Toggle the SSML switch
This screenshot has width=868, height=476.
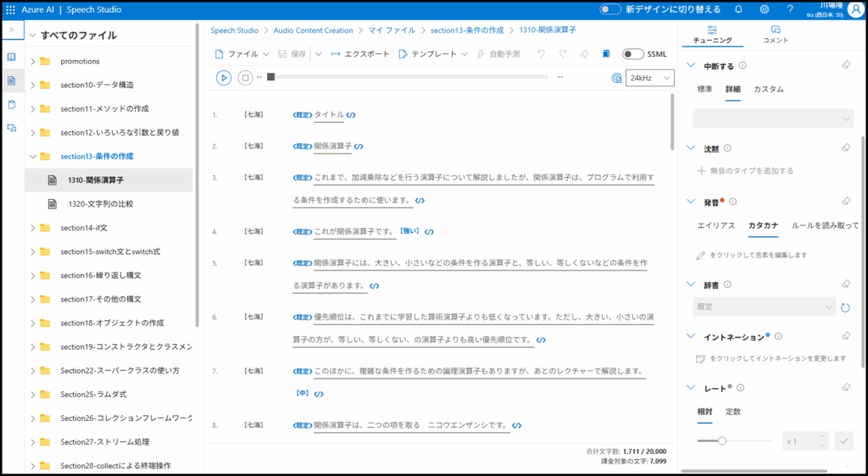tap(632, 54)
